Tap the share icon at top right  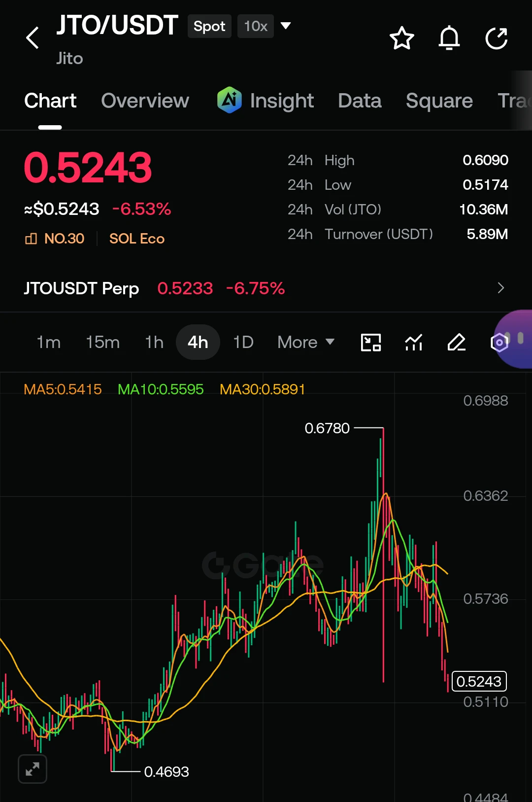pyautogui.click(x=496, y=38)
